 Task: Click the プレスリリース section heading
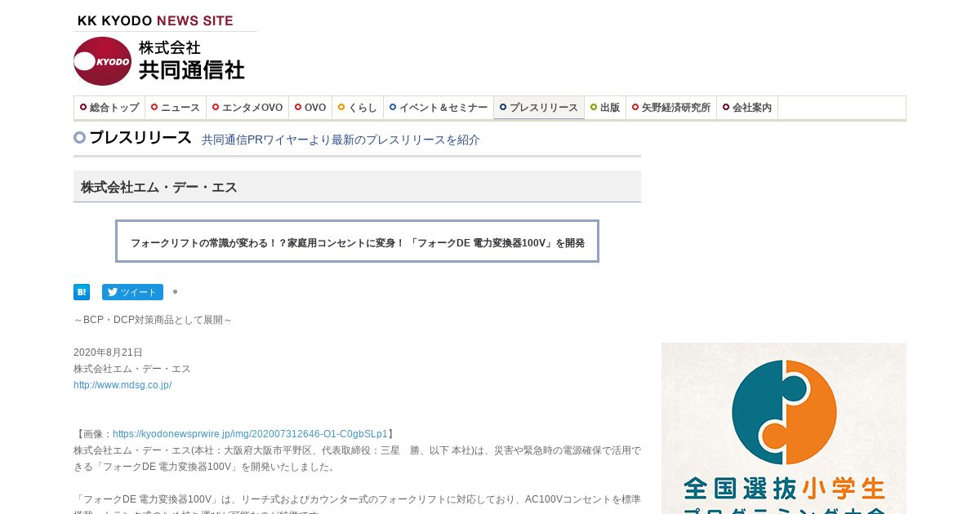click(x=140, y=138)
